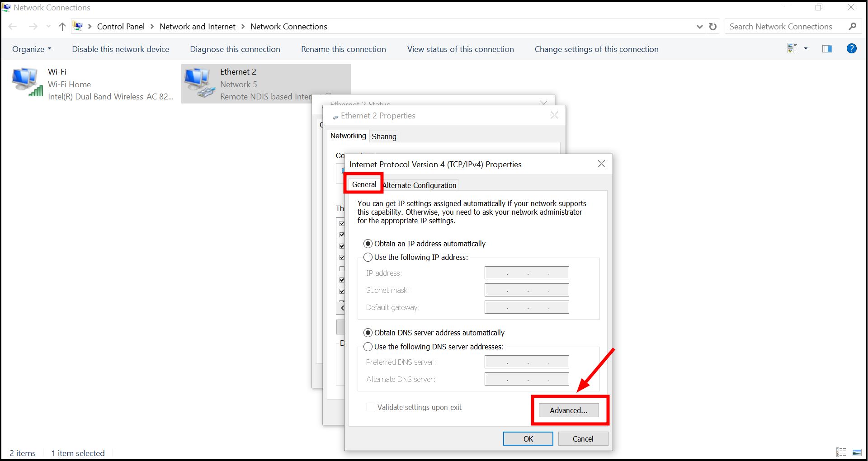The height and width of the screenshot is (461, 868).
Task: Go up one folder level
Action: click(62, 27)
